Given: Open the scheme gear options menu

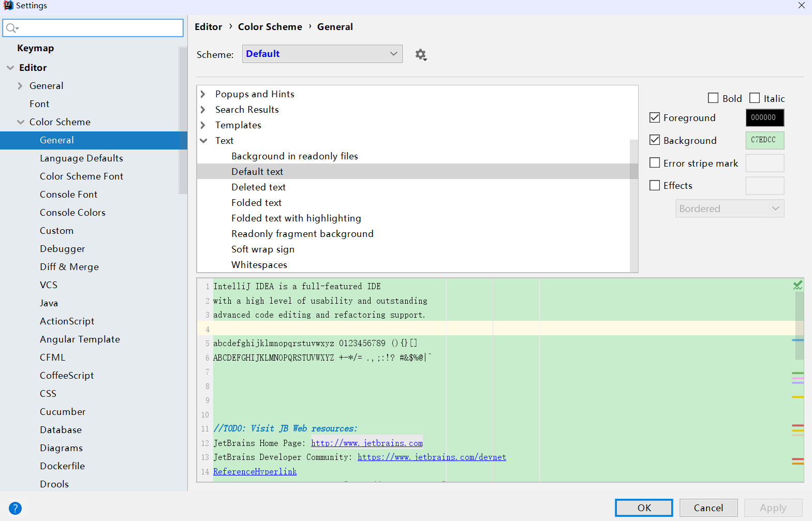Looking at the screenshot, I should [x=421, y=54].
